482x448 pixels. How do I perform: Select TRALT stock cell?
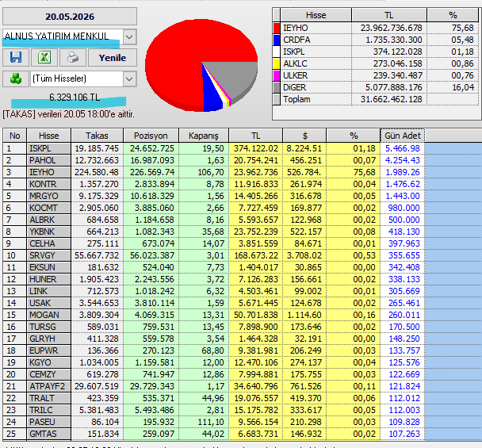[x=49, y=398]
